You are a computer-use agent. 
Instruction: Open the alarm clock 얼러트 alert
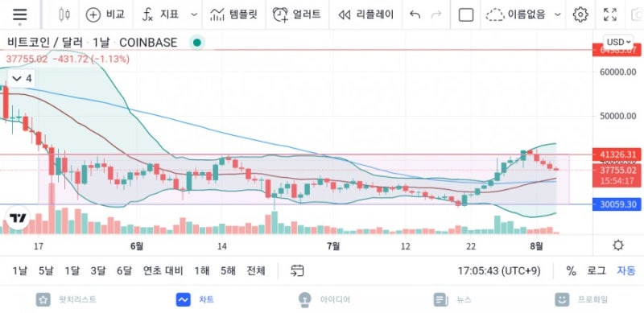pos(296,14)
